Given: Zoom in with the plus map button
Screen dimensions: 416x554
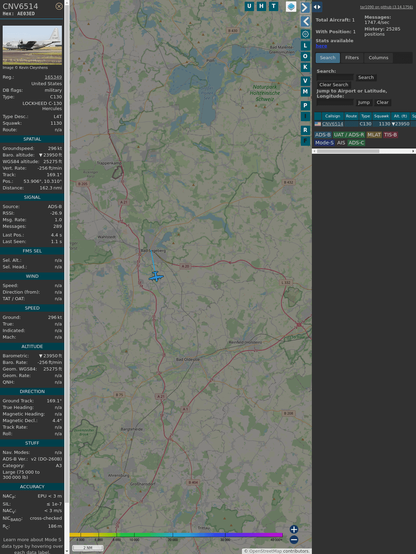Looking at the screenshot, I should [x=294, y=529].
